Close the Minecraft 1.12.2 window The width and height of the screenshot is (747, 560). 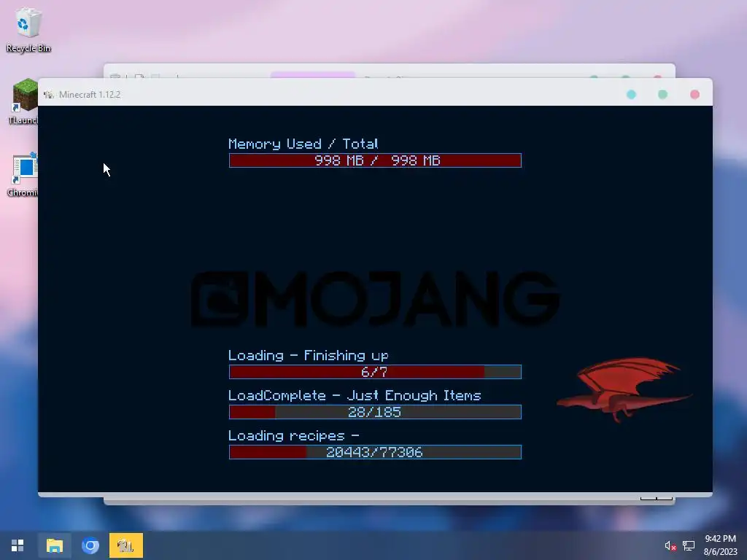point(694,94)
